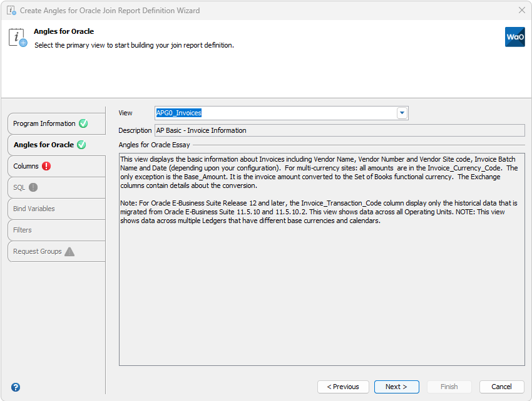Click the Next button
Screen dimensions: 532x401
click(x=396, y=387)
